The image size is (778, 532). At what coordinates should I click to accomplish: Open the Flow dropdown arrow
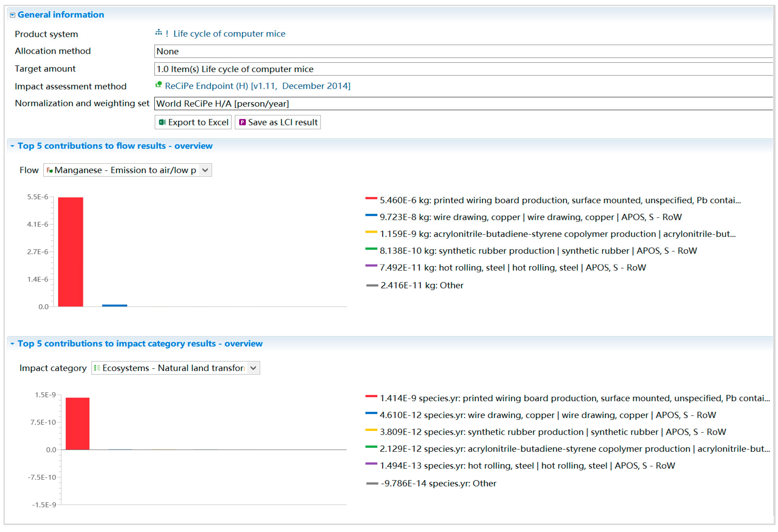click(x=205, y=170)
